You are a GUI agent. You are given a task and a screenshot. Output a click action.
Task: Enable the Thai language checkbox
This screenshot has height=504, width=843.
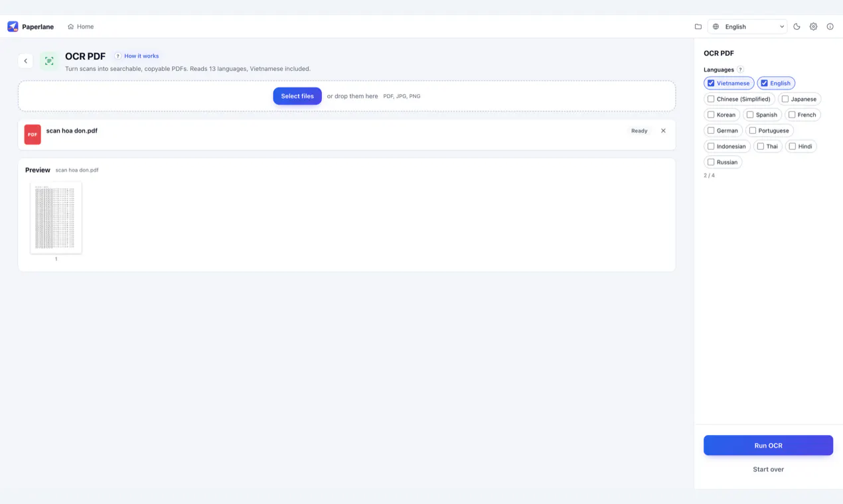click(761, 147)
